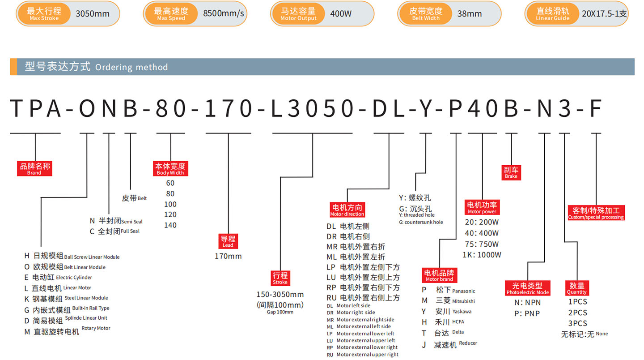Screen dimensions: 644x360
Task: Select the 3050mm max stroke value
Action: click(93, 13)
